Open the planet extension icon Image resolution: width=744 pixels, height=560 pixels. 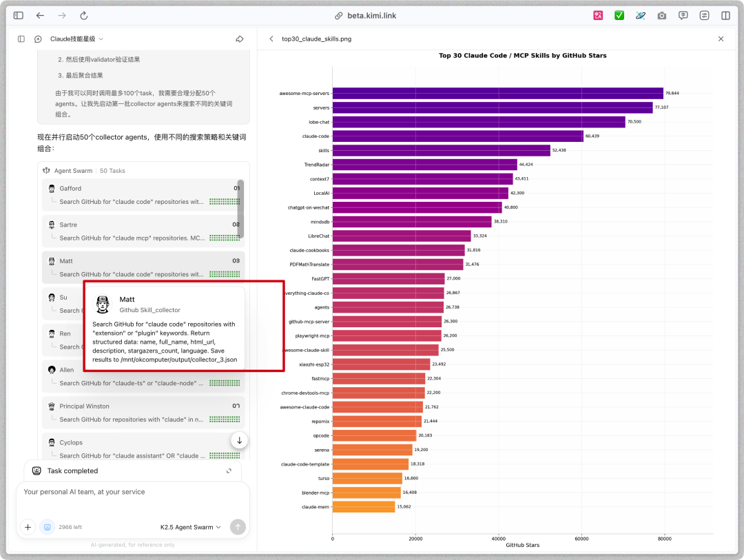(x=641, y=15)
